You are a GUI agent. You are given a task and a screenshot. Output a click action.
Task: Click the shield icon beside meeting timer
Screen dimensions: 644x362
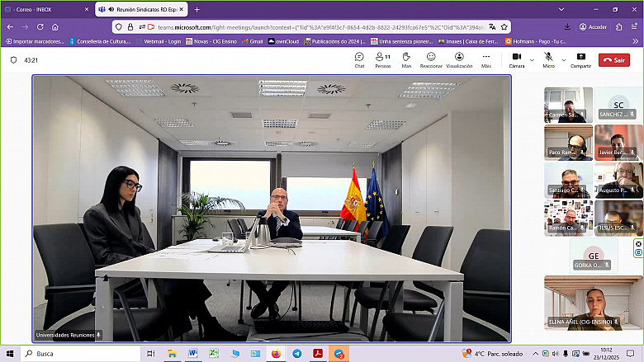(14, 60)
